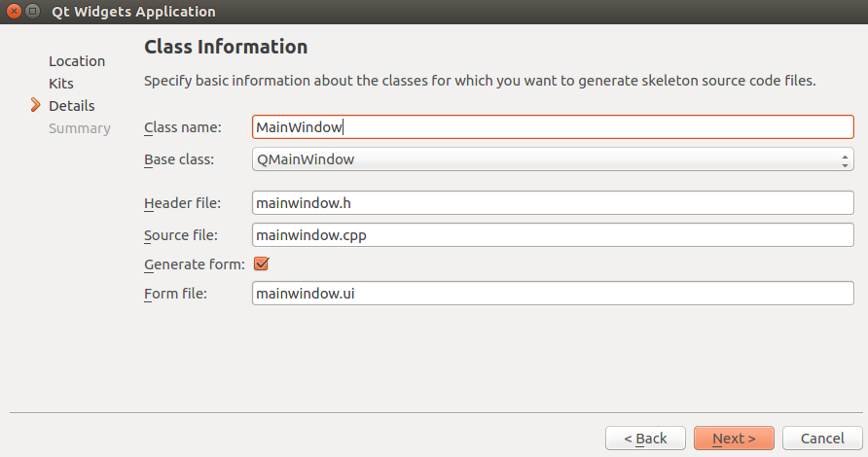
Task: Click the orange arrow beside Details
Action: tap(36, 105)
